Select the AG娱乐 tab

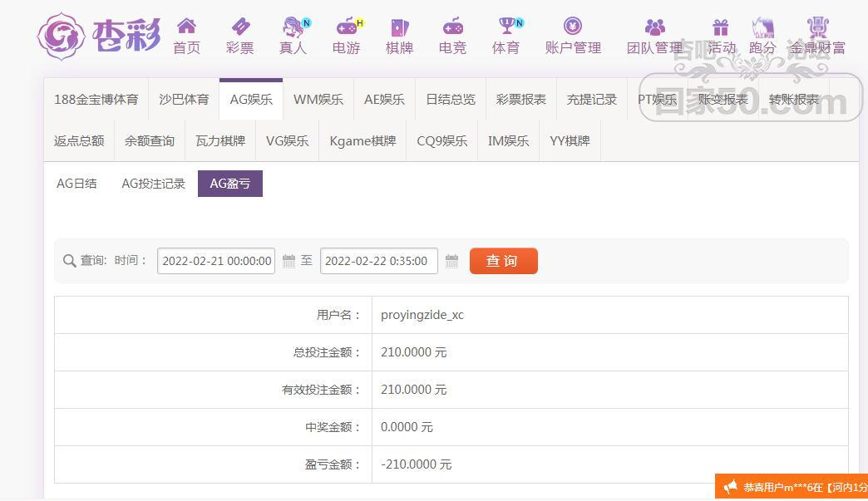pos(251,100)
